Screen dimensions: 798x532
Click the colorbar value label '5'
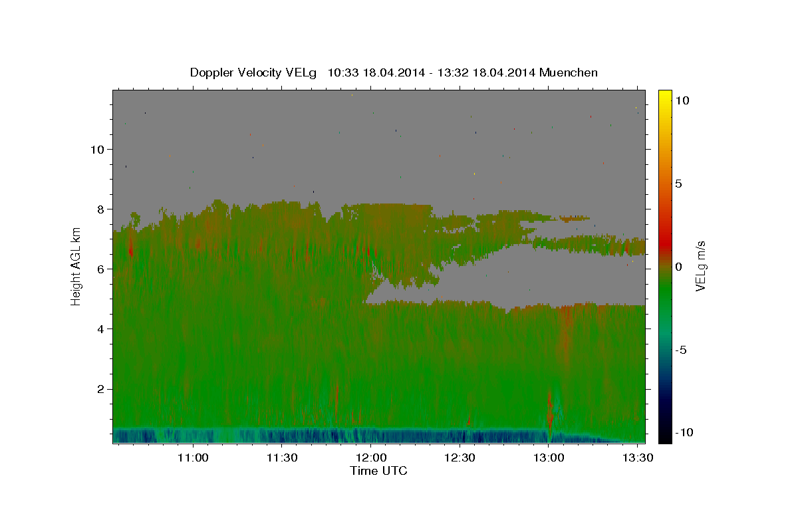tap(679, 184)
